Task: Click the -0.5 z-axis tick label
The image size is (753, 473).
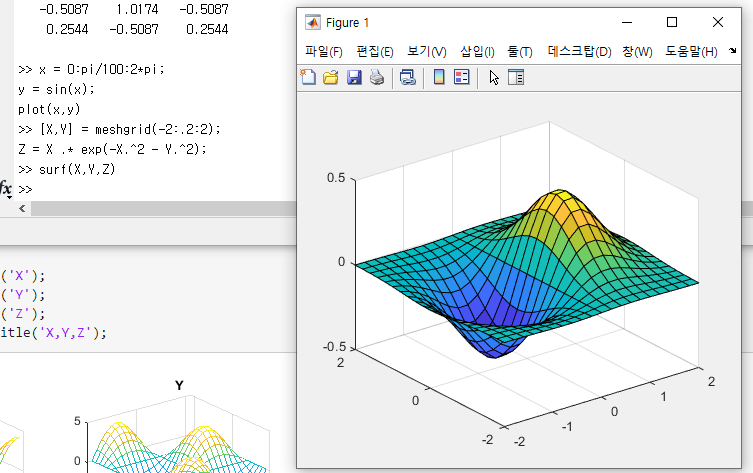Action: tap(334, 347)
